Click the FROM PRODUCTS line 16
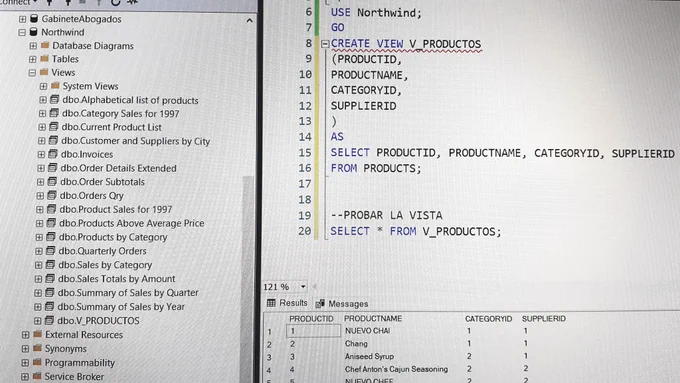Screen dimensions: 680x383 click(x=376, y=168)
